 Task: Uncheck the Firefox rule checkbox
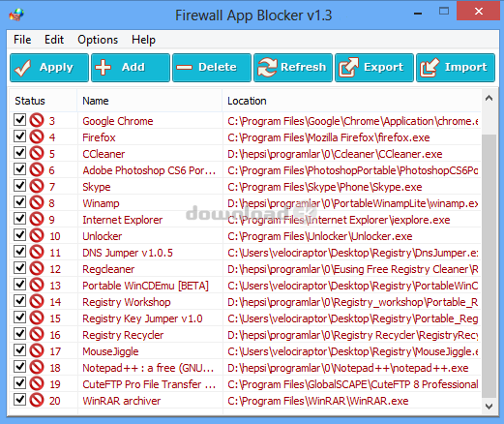[19, 136]
